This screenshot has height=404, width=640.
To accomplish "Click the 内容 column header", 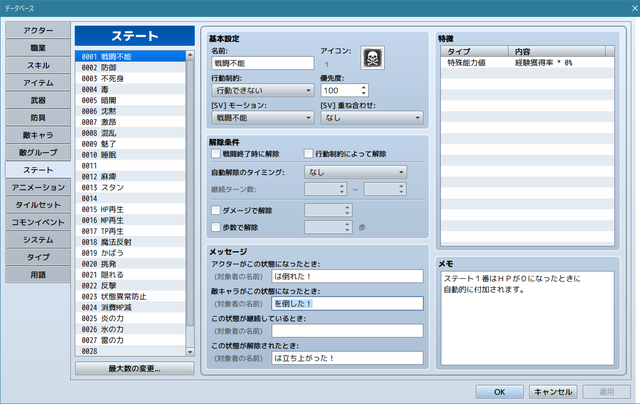I will click(x=557, y=51).
